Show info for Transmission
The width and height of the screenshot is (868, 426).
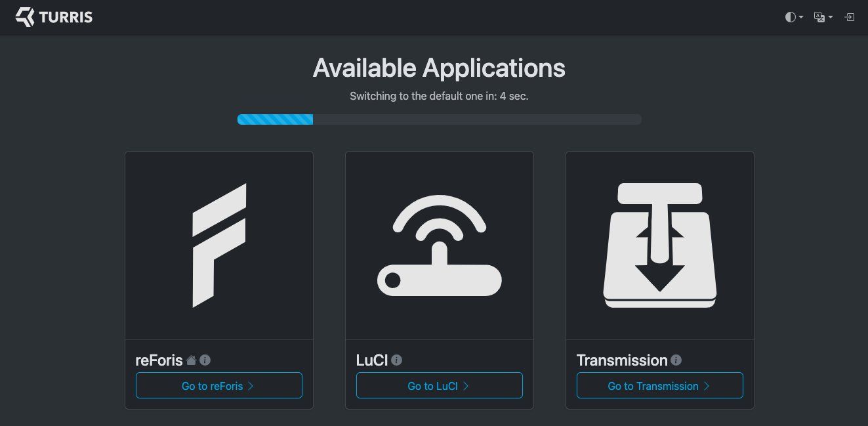(676, 360)
